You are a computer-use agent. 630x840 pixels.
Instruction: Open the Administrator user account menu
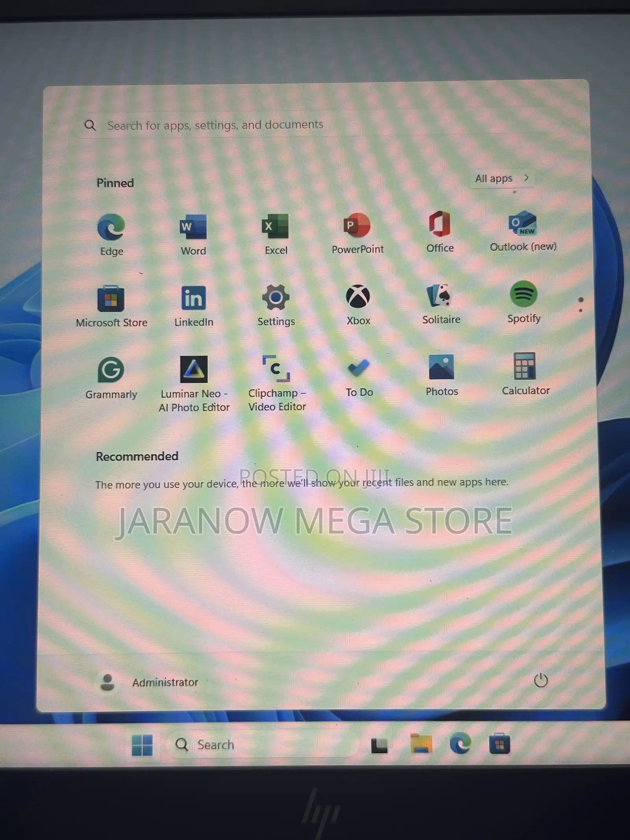click(149, 682)
